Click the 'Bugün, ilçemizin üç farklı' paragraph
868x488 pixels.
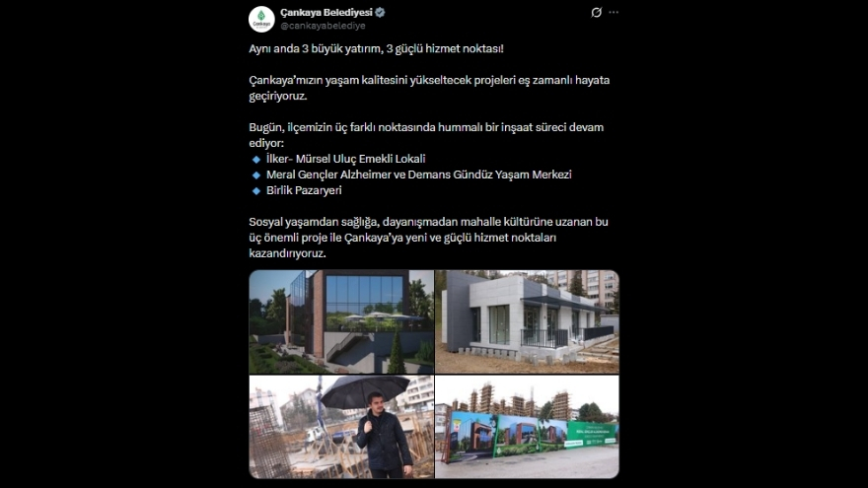426,135
